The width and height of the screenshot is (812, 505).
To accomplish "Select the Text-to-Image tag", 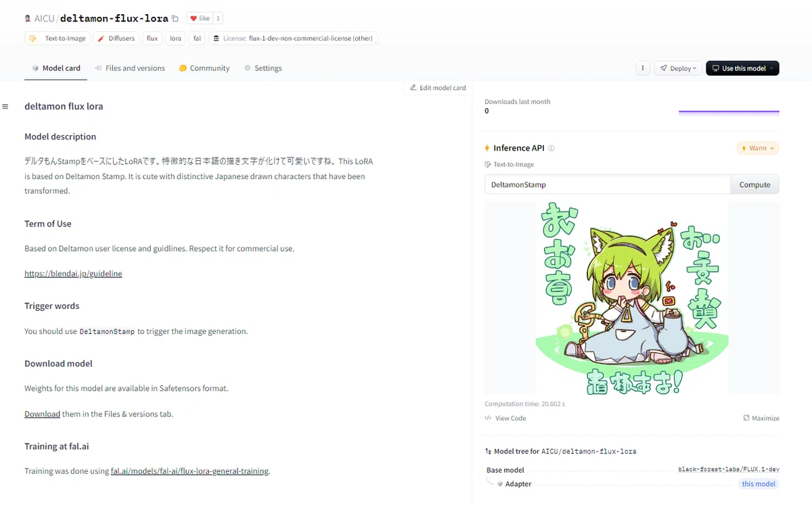I will click(58, 39).
